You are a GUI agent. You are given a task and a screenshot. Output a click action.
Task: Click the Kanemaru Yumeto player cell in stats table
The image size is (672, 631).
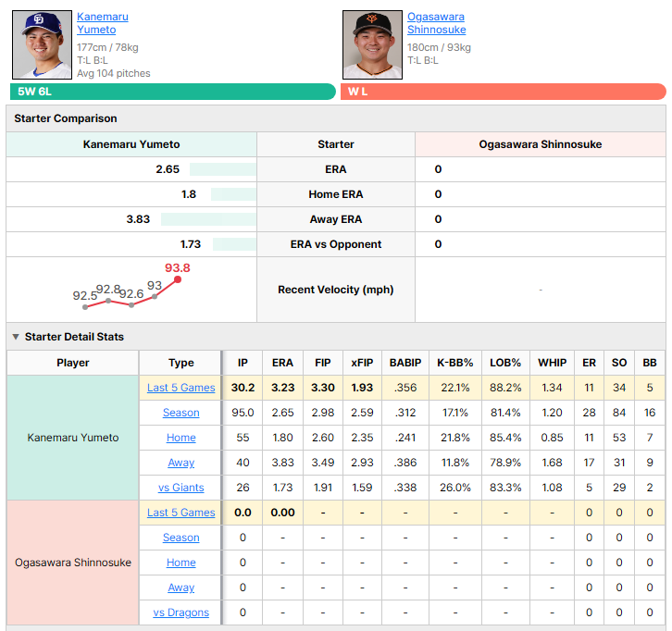(73, 438)
